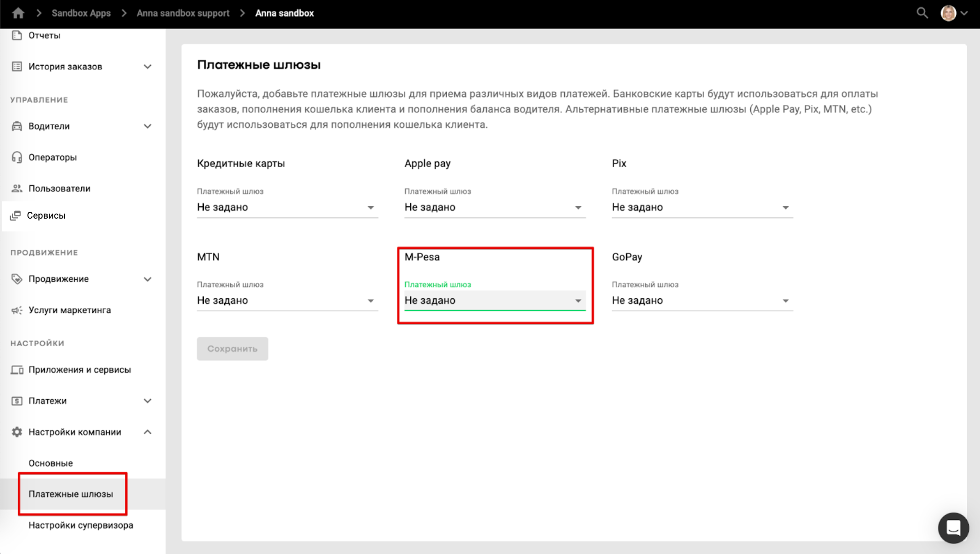Open the Payment gateways submenu item

pos(71,494)
